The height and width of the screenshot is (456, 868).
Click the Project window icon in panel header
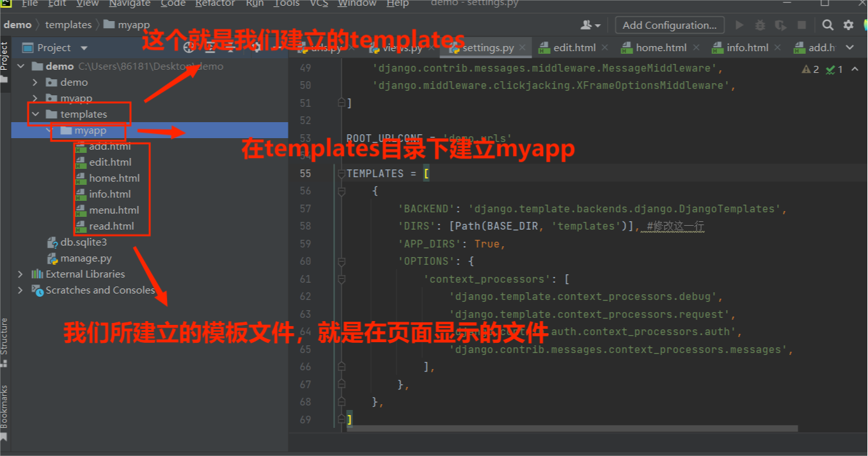tap(27, 48)
